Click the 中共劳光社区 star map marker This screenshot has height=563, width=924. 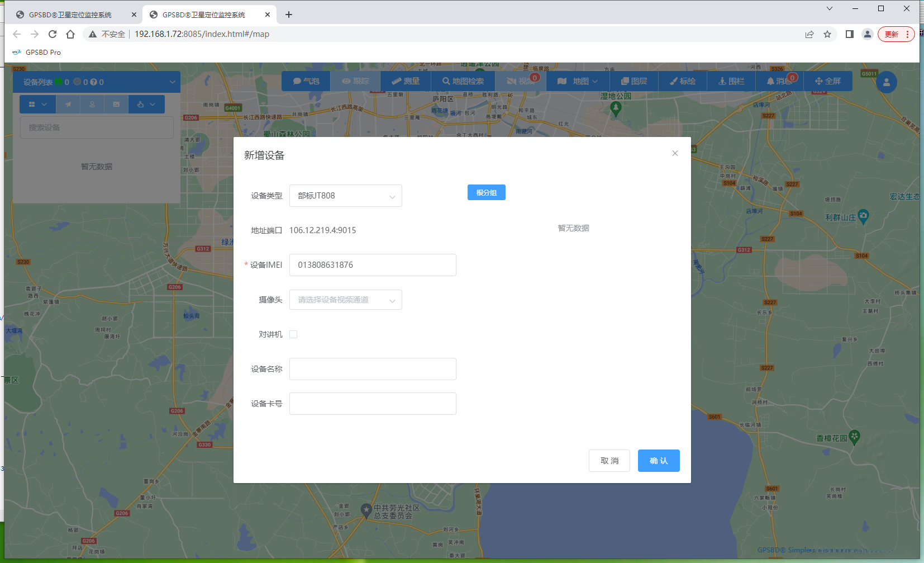366,510
